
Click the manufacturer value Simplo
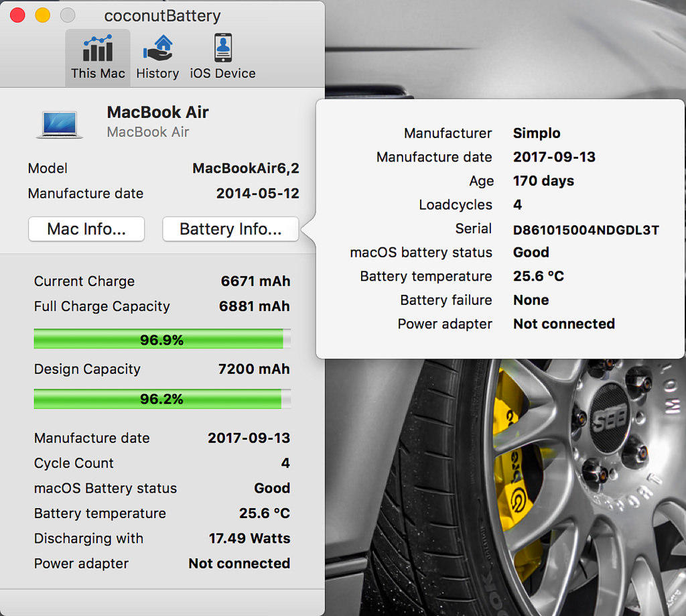click(x=537, y=133)
